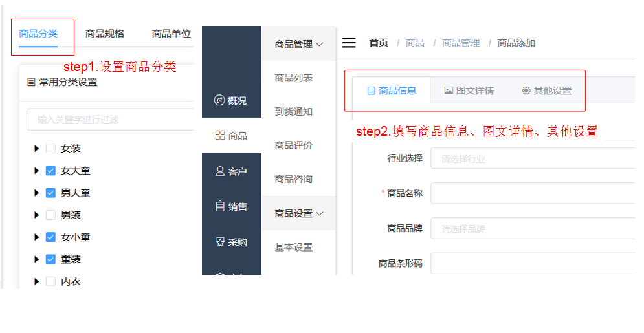The height and width of the screenshot is (333, 644).
Task: Check the 内衣 category checkbox
Action: pyautogui.click(x=50, y=281)
